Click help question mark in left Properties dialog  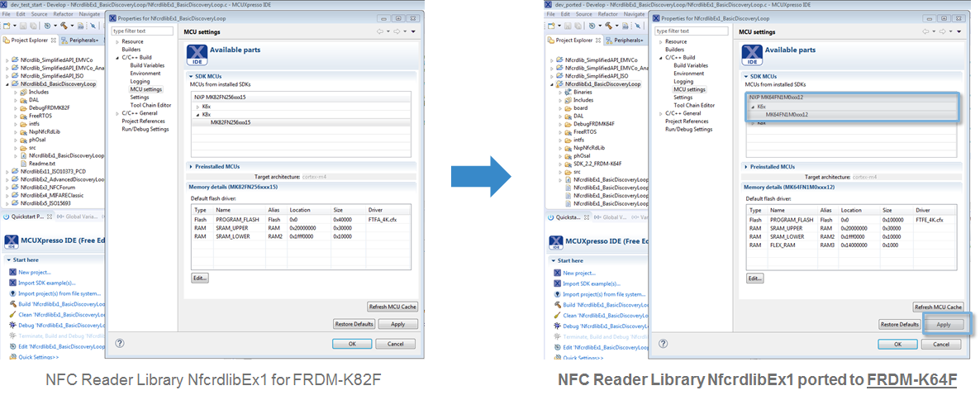[120, 343]
